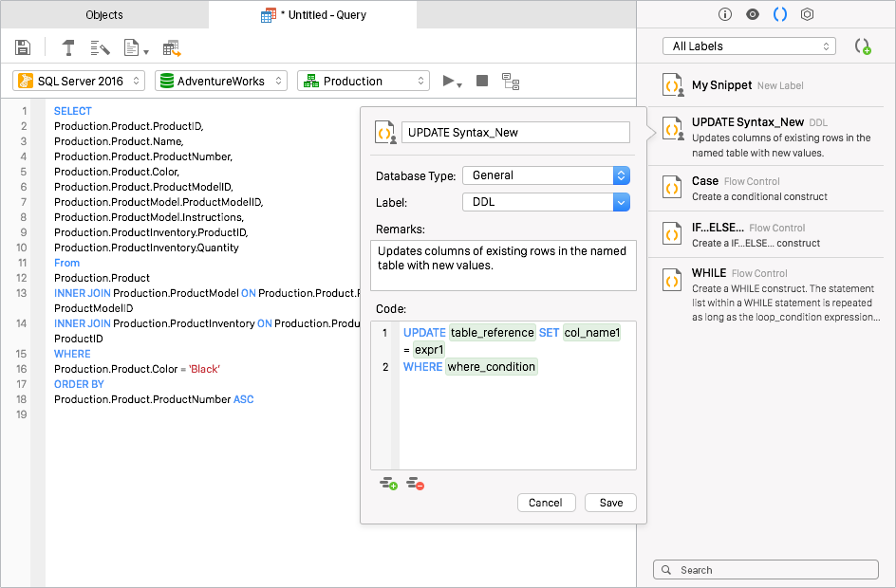This screenshot has height=588, width=896.
Task: Click line number 19 in the gutter
Action: 22,414
